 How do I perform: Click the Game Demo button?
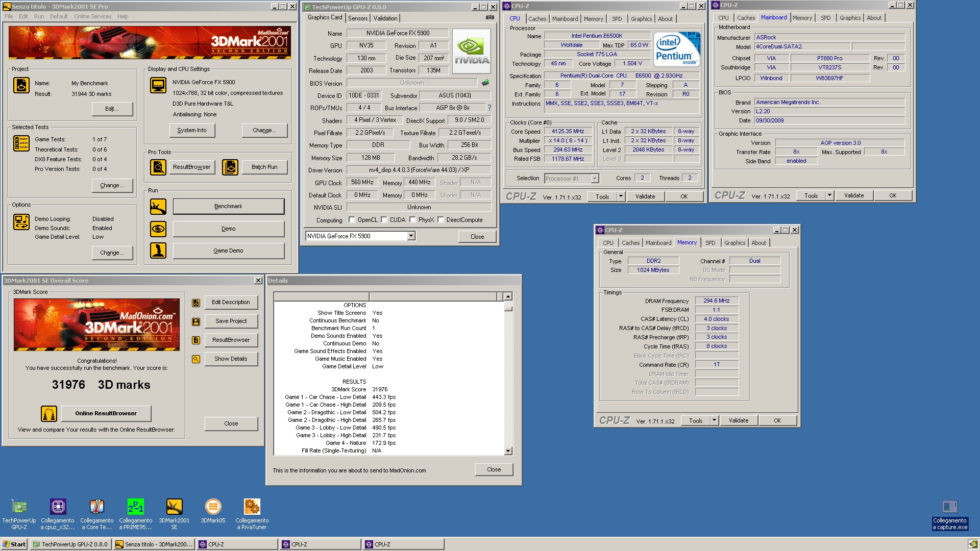pyautogui.click(x=229, y=251)
